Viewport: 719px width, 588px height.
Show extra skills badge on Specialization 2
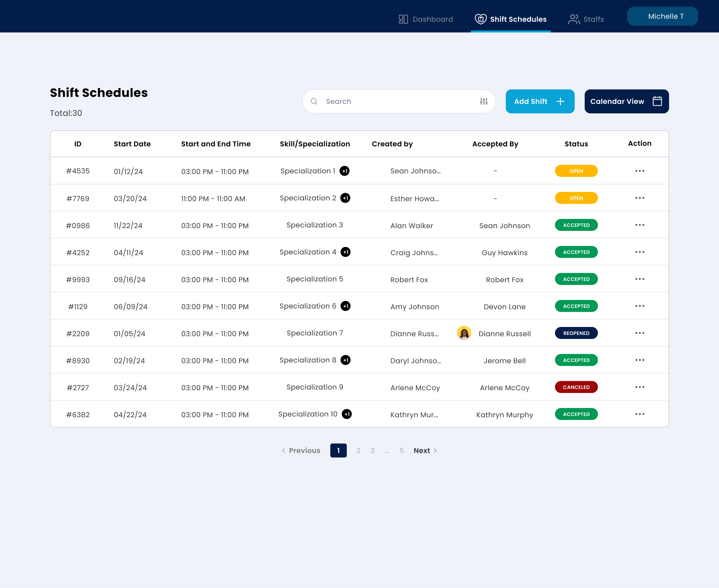345,198
